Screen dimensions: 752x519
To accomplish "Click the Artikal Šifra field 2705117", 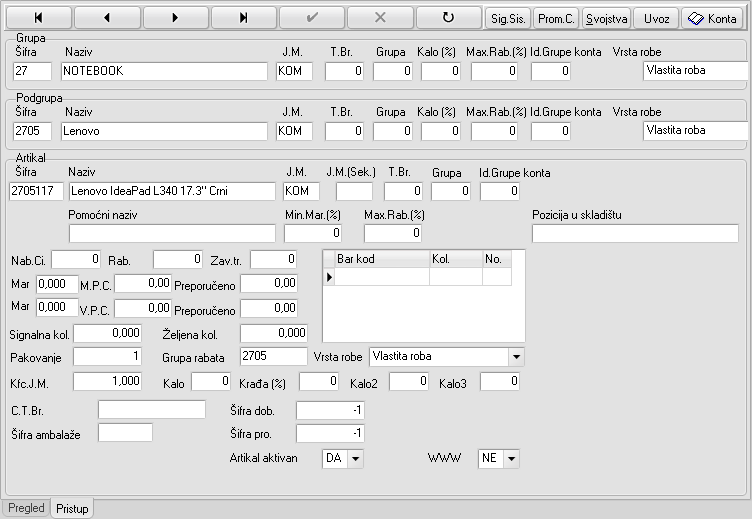I will tap(36, 191).
